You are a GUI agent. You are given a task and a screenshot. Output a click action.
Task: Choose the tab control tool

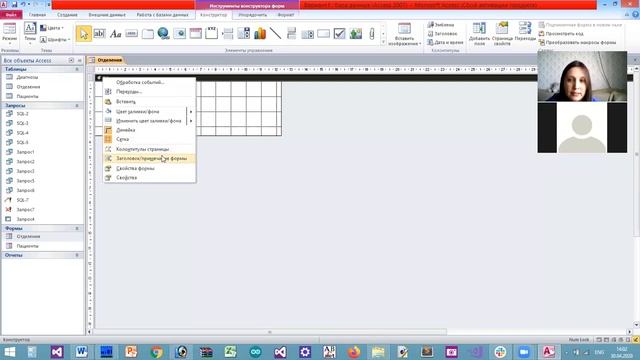(148, 33)
